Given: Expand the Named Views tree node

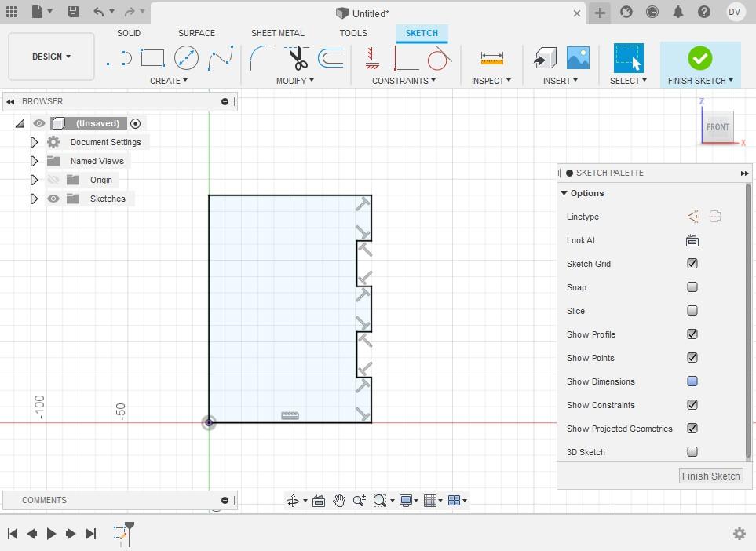Looking at the screenshot, I should 34,161.
